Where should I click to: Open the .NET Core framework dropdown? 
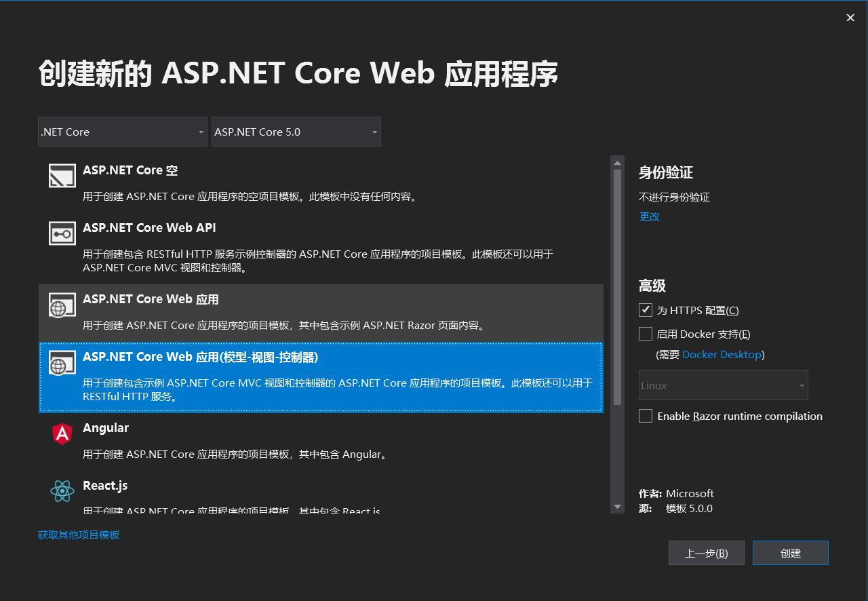pyautogui.click(x=123, y=132)
